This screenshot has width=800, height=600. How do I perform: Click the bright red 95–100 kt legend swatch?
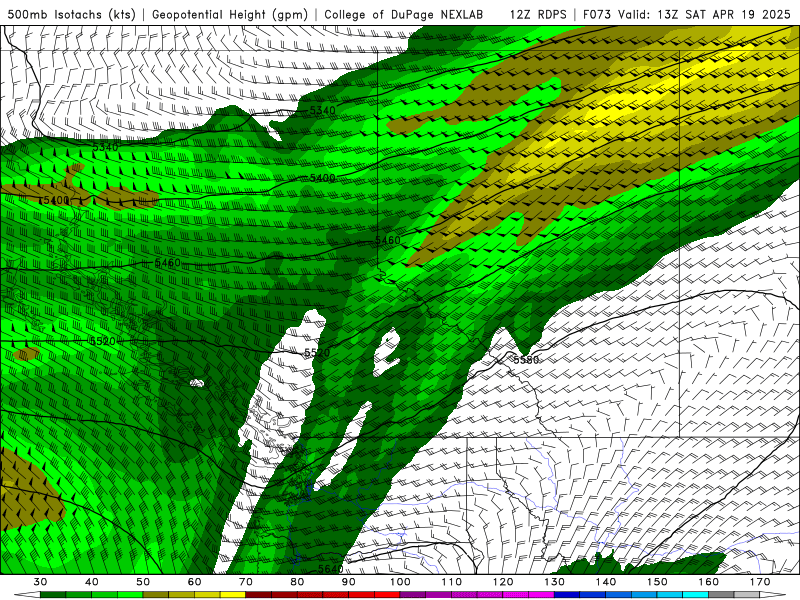[387, 595]
